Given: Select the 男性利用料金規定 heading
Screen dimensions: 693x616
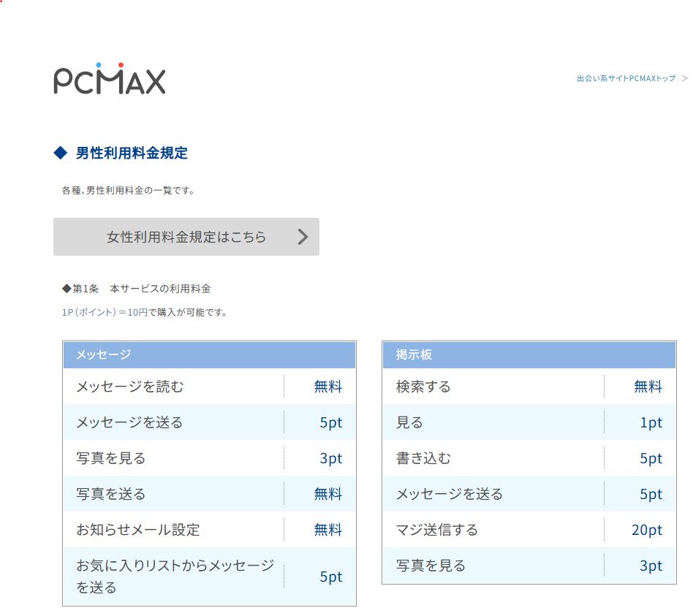Looking at the screenshot, I should pos(132,153).
